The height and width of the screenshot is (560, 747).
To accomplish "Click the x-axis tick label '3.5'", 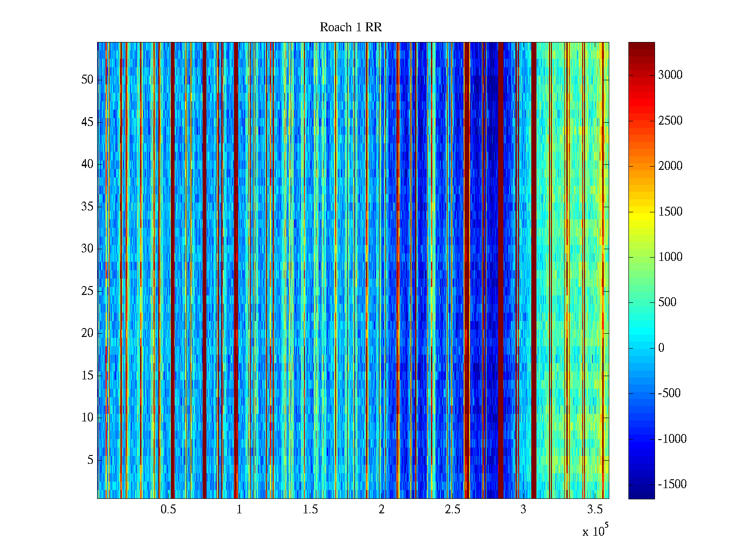I will [x=594, y=510].
